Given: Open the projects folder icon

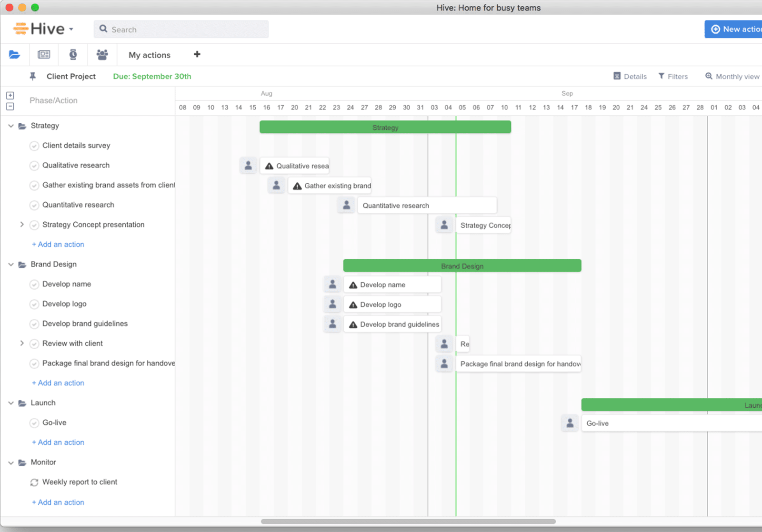Looking at the screenshot, I should click(14, 55).
